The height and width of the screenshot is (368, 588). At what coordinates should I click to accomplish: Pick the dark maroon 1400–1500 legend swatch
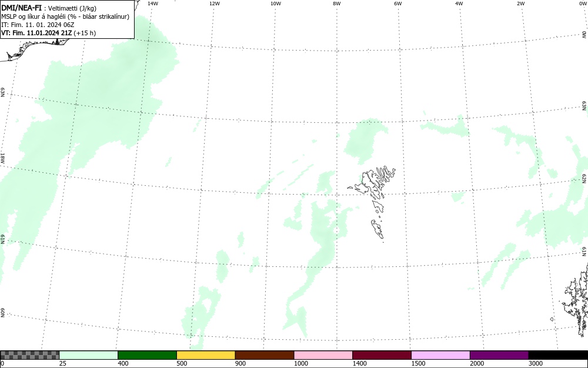[382, 355]
